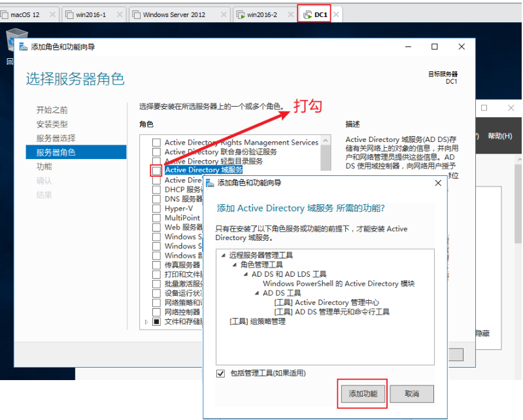
Task: Click the 添加功能 button
Action: click(363, 394)
